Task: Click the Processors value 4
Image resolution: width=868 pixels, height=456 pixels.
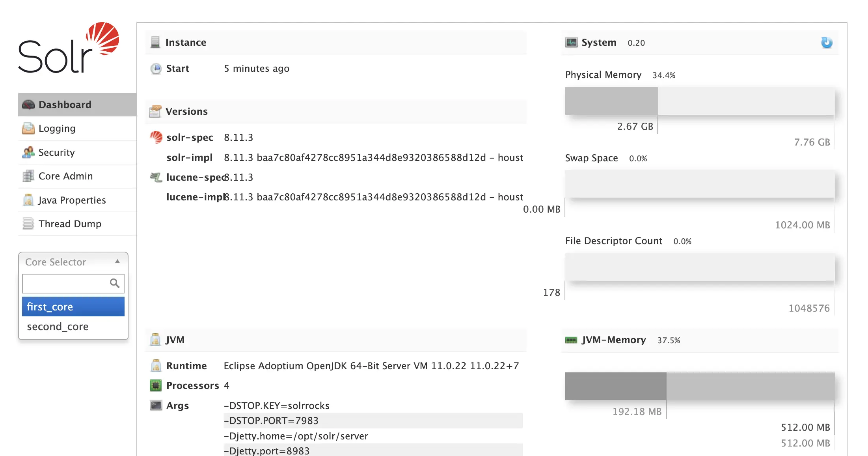Action: 227,385
